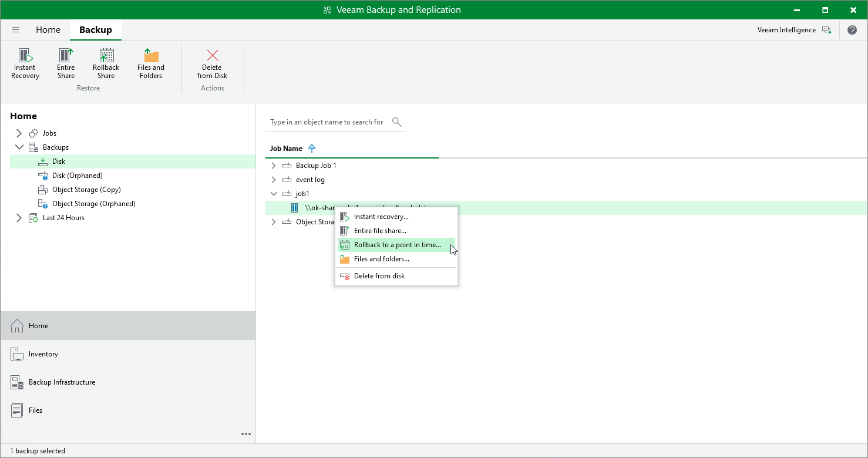Click the event log row icon

[287, 180]
